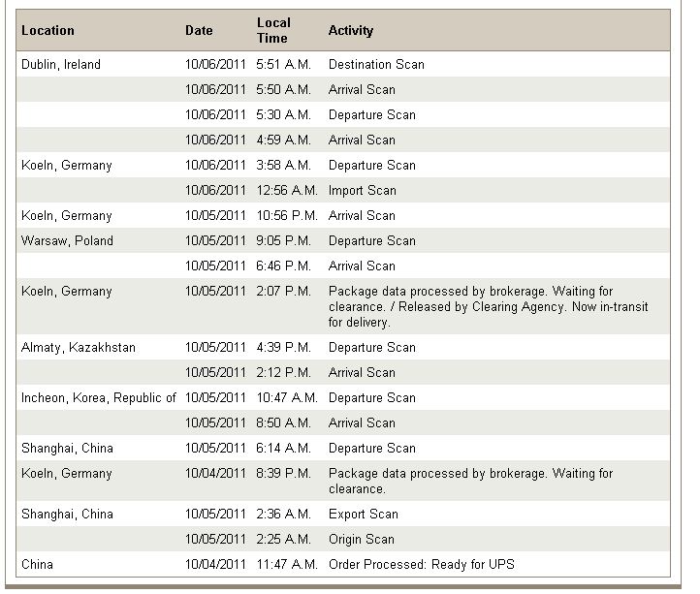Viewport: 700px width, 594px height.
Task: Select the 10:56 P.M. arrival time
Action: 287,215
